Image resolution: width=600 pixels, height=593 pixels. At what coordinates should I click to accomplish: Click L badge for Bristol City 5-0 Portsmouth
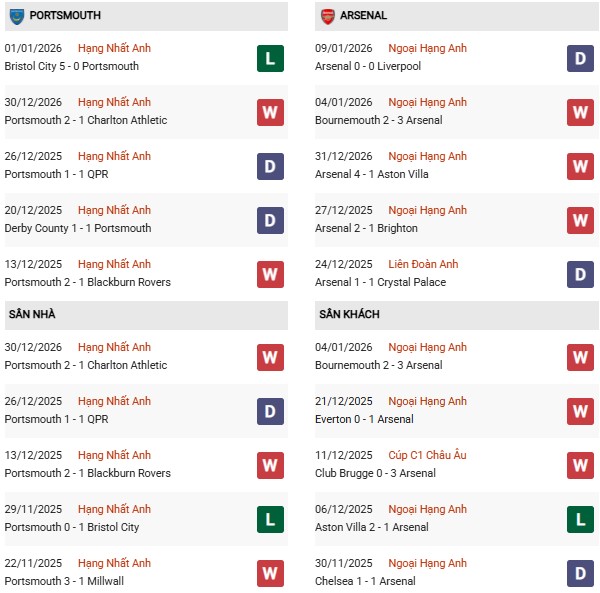270,58
